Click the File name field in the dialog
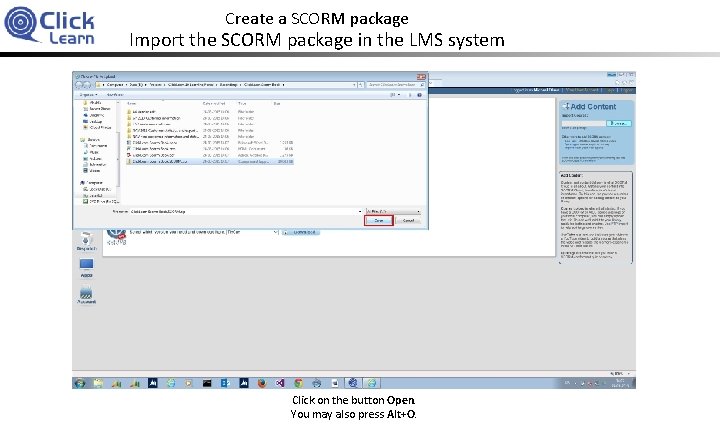Screen dimensions: 720x437 click(246, 212)
